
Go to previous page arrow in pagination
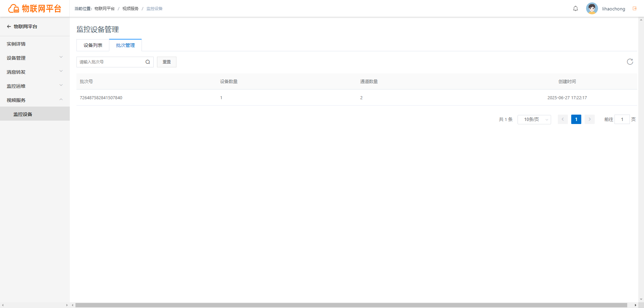point(563,119)
